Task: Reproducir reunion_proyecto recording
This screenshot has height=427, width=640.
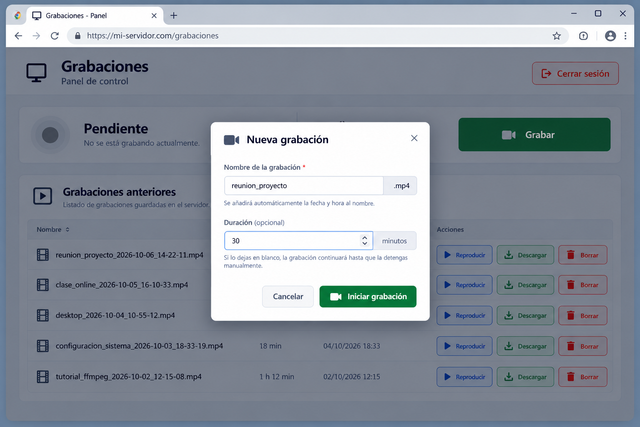Action: tap(464, 255)
